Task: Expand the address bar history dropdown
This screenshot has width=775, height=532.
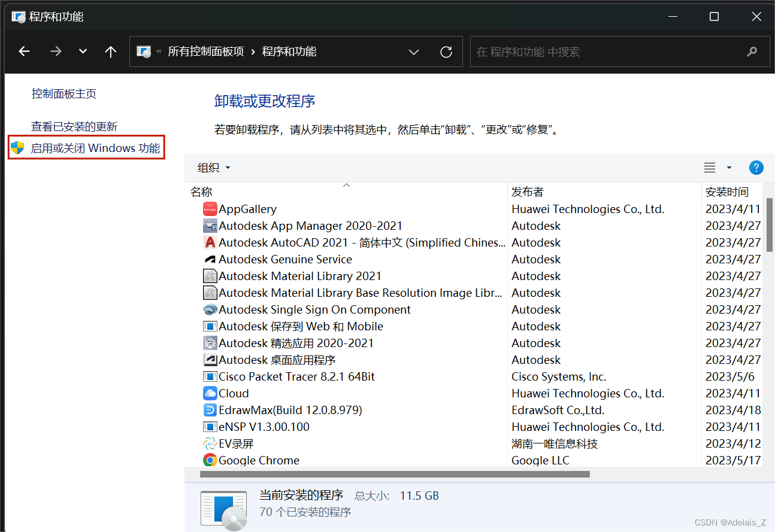Action: pos(414,52)
